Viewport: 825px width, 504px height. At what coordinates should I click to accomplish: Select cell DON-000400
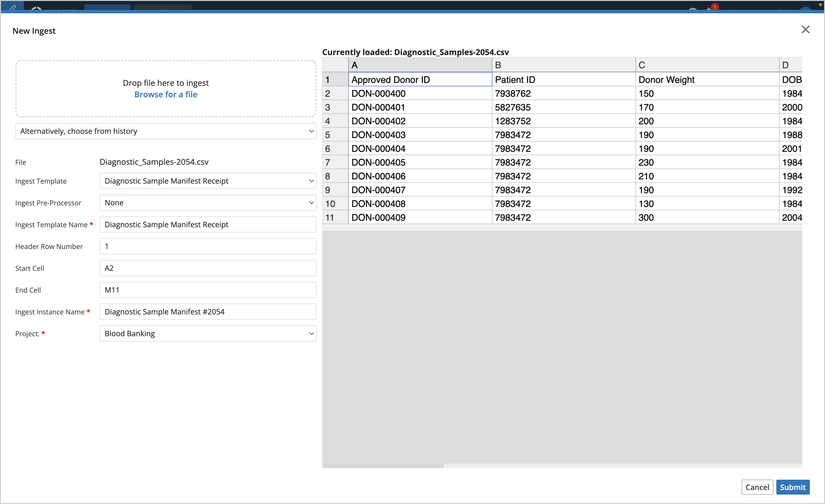point(420,93)
